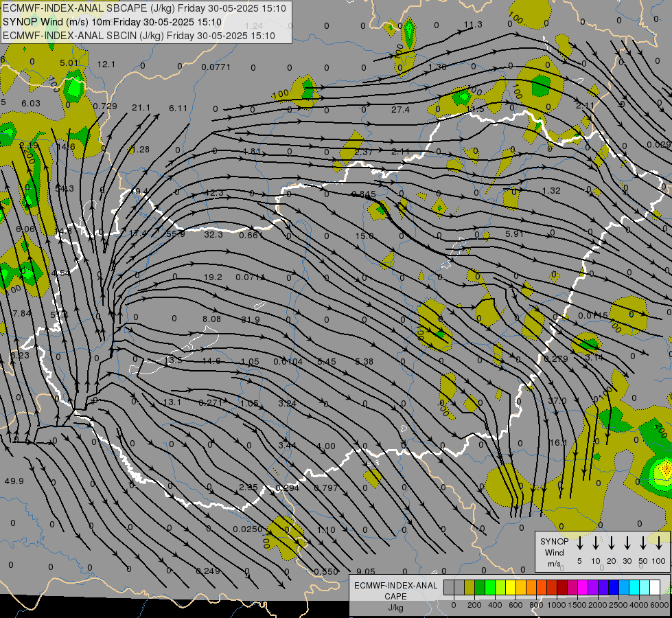The width and height of the screenshot is (672, 618).
Task: Click the J/kg unit label in the legend
Action: tap(395, 608)
